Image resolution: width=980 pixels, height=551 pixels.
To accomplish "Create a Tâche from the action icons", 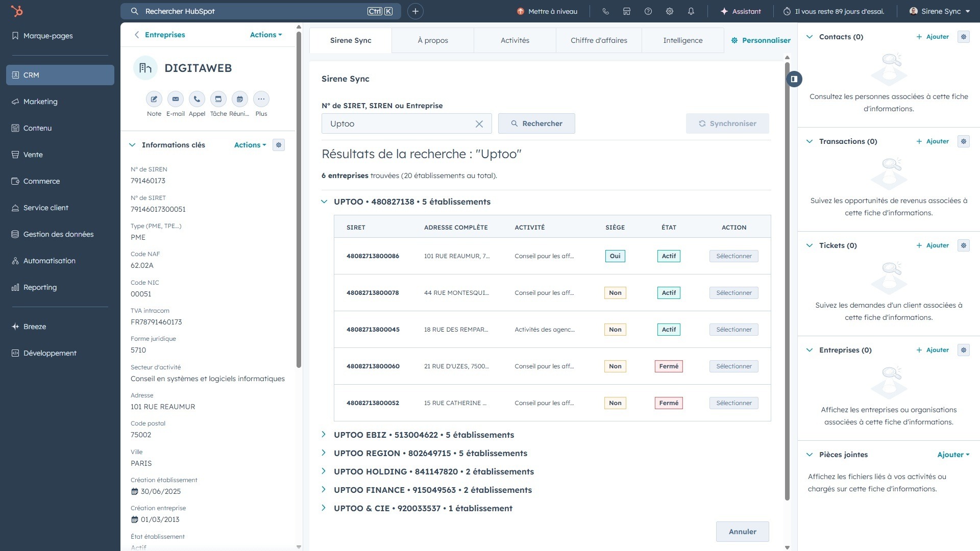I will pos(218,99).
